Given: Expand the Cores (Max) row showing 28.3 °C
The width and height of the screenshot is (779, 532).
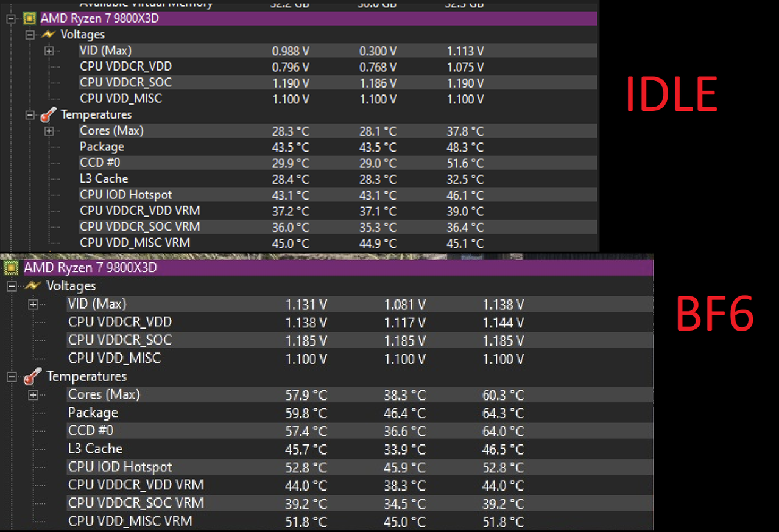Looking at the screenshot, I should coord(49,131).
